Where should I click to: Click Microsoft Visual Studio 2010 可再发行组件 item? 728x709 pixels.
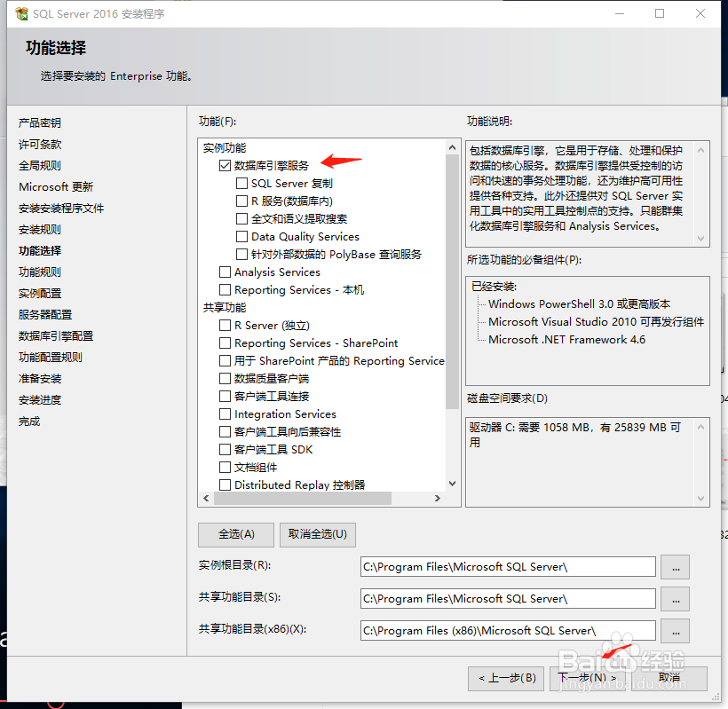click(596, 322)
